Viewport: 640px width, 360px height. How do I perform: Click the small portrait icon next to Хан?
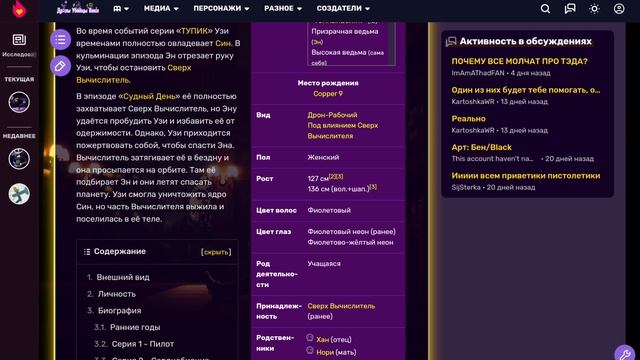pos(310,338)
